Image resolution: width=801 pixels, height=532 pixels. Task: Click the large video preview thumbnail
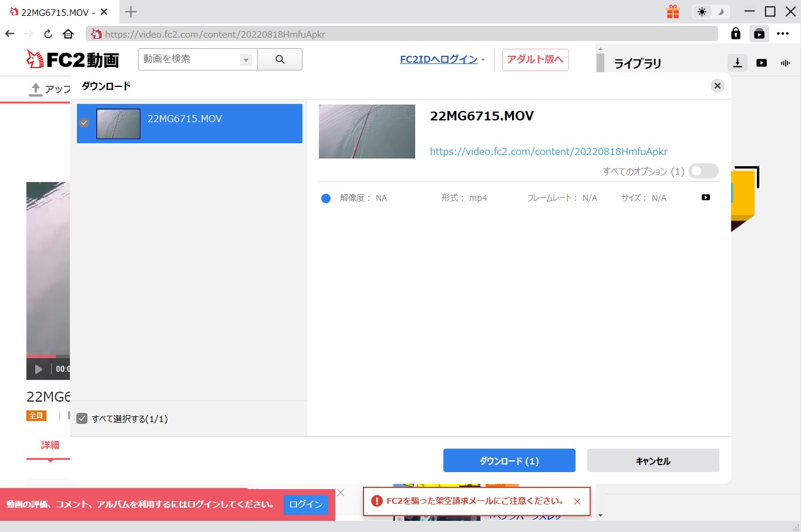point(367,132)
